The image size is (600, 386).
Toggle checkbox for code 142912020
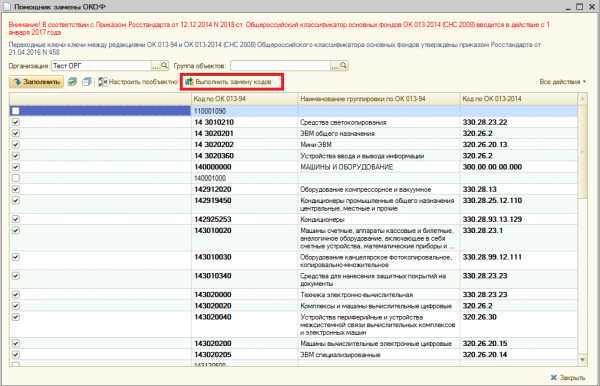click(15, 189)
